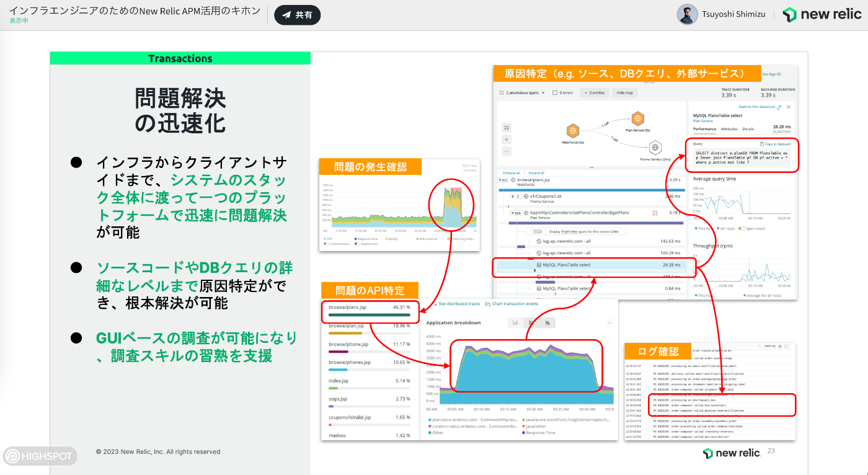868x475 pixels.
Task: Expand the browse/plans.jsp span row
Action: pos(504,180)
